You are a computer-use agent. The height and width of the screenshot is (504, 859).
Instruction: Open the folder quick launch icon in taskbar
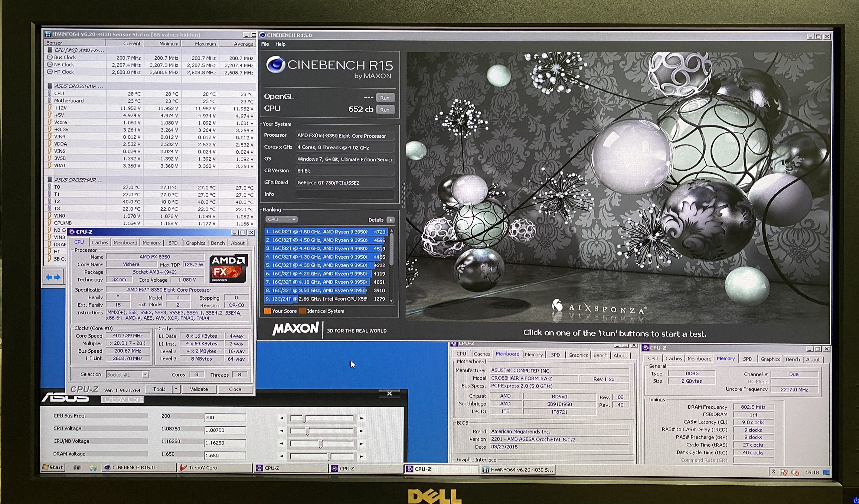[x=93, y=468]
